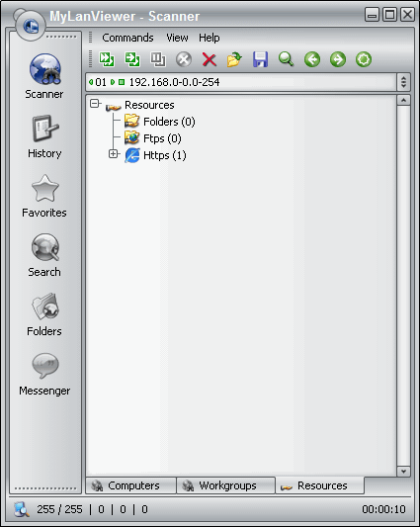Pause scanning with the pause toolbar icon
The height and width of the screenshot is (527, 420).
point(158,59)
